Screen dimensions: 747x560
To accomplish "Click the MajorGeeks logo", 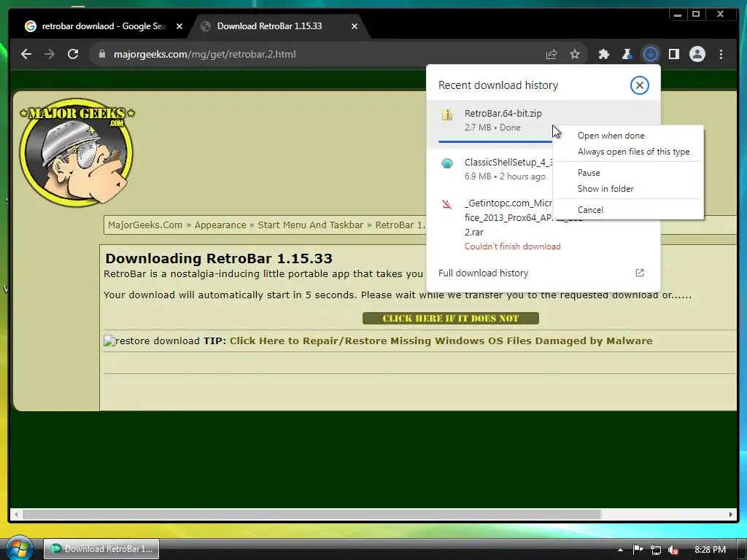I will 77,152.
